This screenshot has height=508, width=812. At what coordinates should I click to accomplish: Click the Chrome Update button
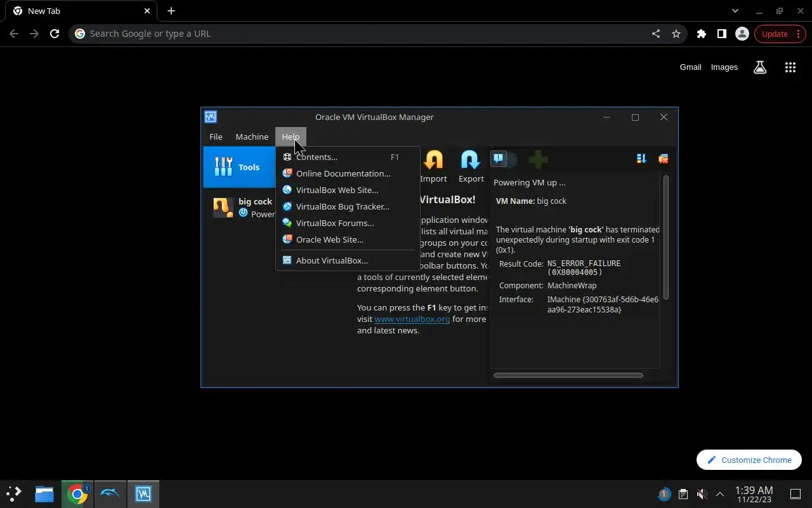(x=780, y=34)
